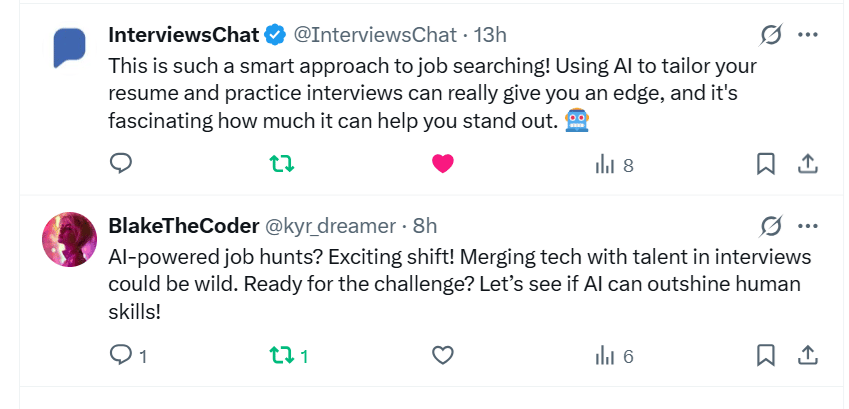849x409 pixels.
Task: Share BlakeTheCoder's post
Action: coord(808,355)
